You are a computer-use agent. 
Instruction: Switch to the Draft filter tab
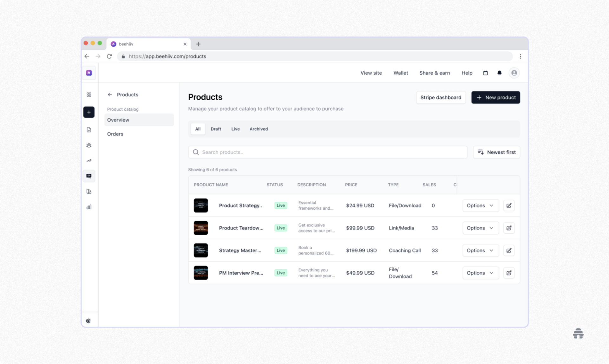point(216,129)
